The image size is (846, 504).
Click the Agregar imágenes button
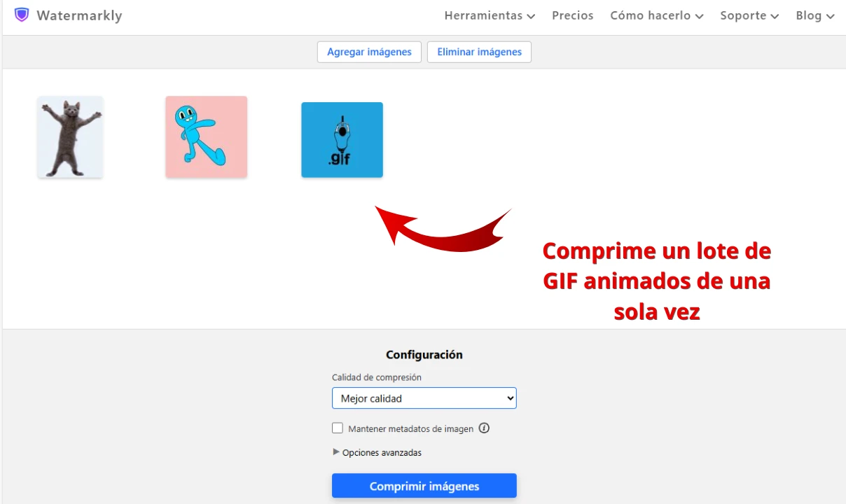click(x=369, y=52)
